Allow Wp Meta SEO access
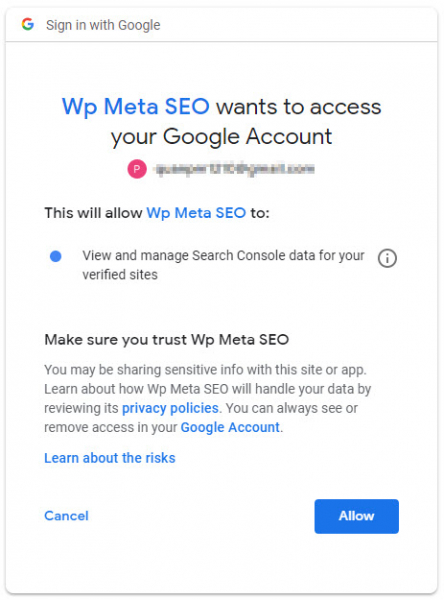The height and width of the screenshot is (600, 444). tap(356, 516)
